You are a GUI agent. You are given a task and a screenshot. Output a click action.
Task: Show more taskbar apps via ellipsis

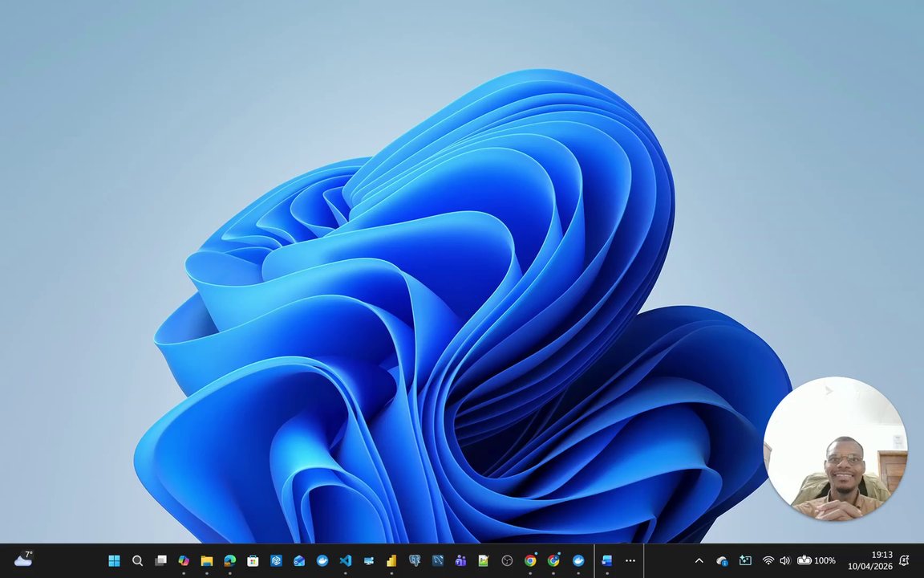pyautogui.click(x=630, y=560)
